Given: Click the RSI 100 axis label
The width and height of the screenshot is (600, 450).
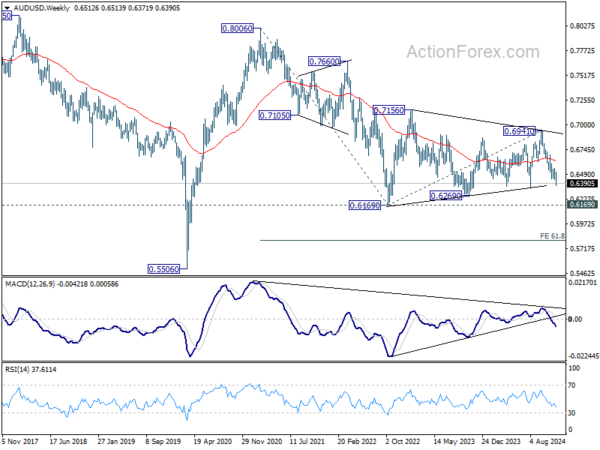Looking at the screenshot, I should 574,368.
